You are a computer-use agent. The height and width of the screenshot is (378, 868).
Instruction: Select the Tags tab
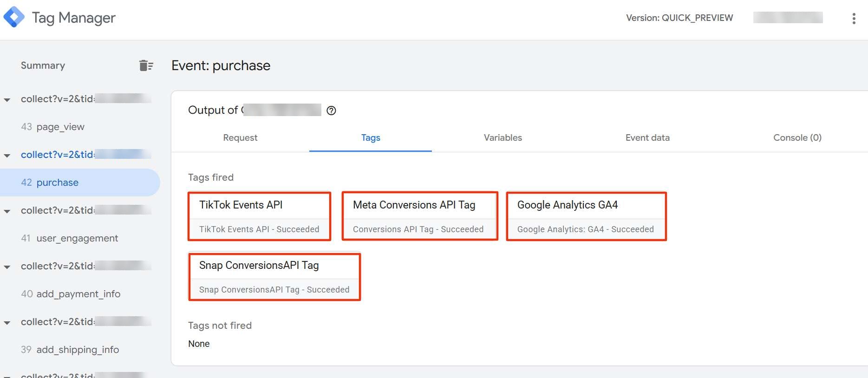371,137
